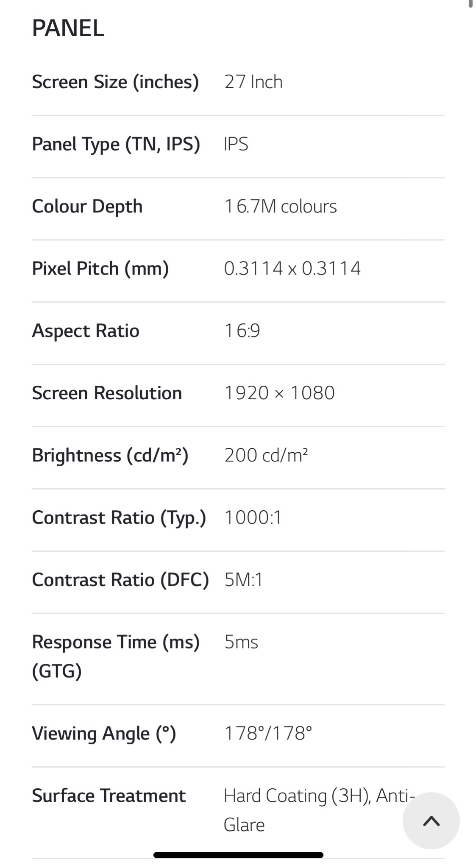This screenshot has width=476, height=868.
Task: Select the 200 cd/m² value
Action: click(x=266, y=455)
